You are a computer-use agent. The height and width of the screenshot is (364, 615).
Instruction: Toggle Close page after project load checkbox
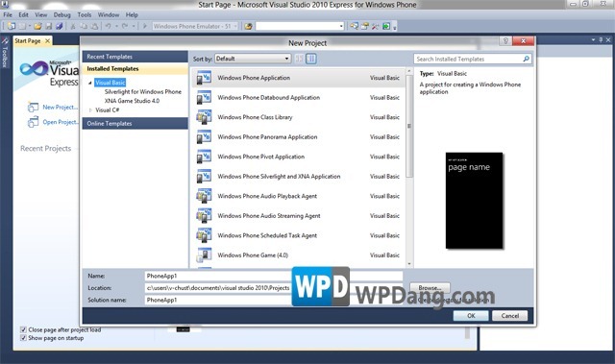click(x=23, y=329)
